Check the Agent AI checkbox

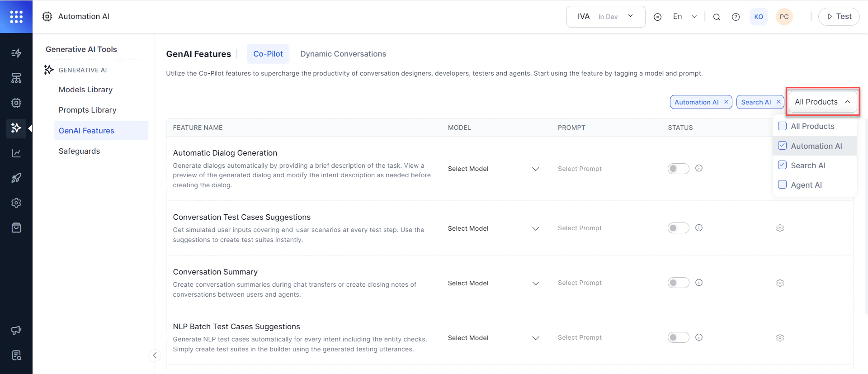[x=782, y=185]
